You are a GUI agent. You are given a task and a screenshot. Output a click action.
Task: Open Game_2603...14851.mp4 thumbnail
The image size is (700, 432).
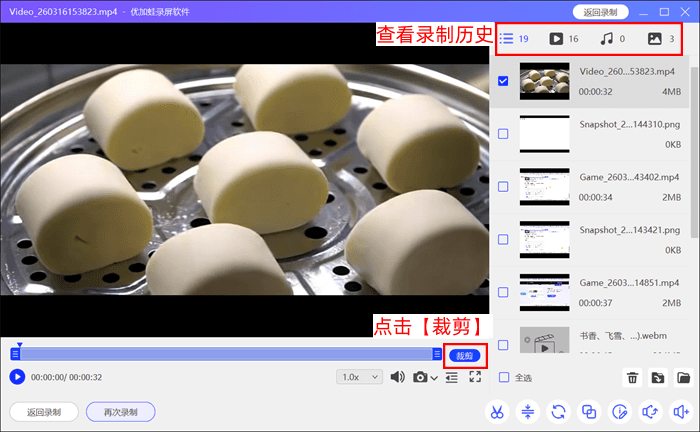544,292
